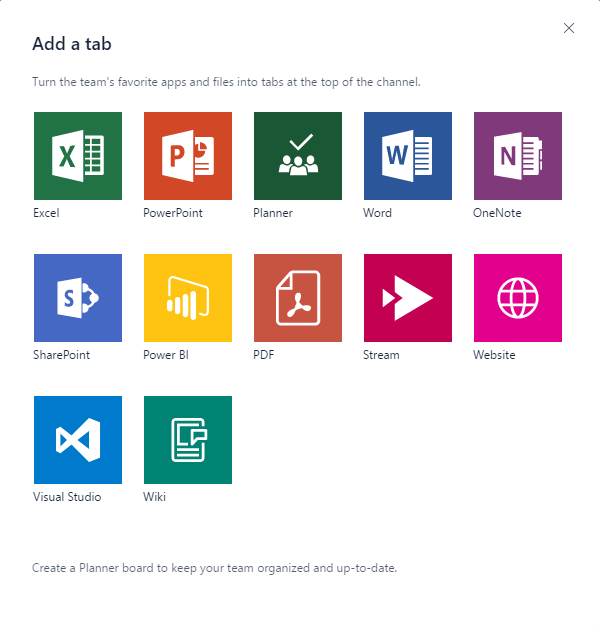Click the "Visual Studio" text label
Image resolution: width=600 pixels, height=626 pixels.
click(x=67, y=497)
